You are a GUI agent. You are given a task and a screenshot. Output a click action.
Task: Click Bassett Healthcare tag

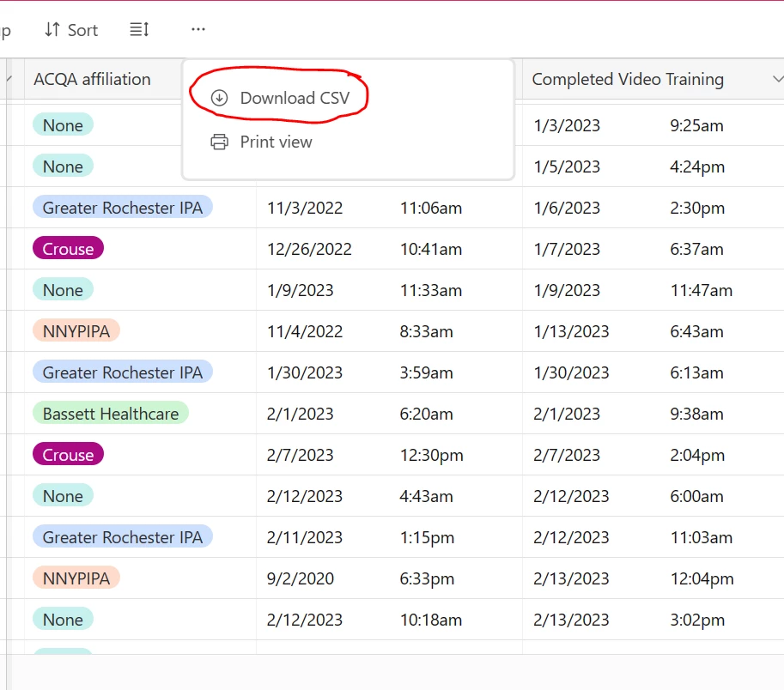point(111,414)
